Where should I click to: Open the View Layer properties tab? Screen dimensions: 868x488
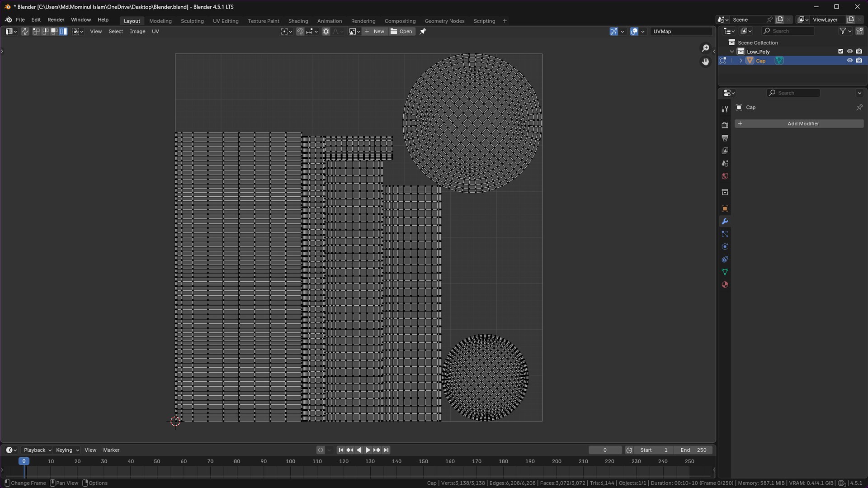[x=725, y=151]
